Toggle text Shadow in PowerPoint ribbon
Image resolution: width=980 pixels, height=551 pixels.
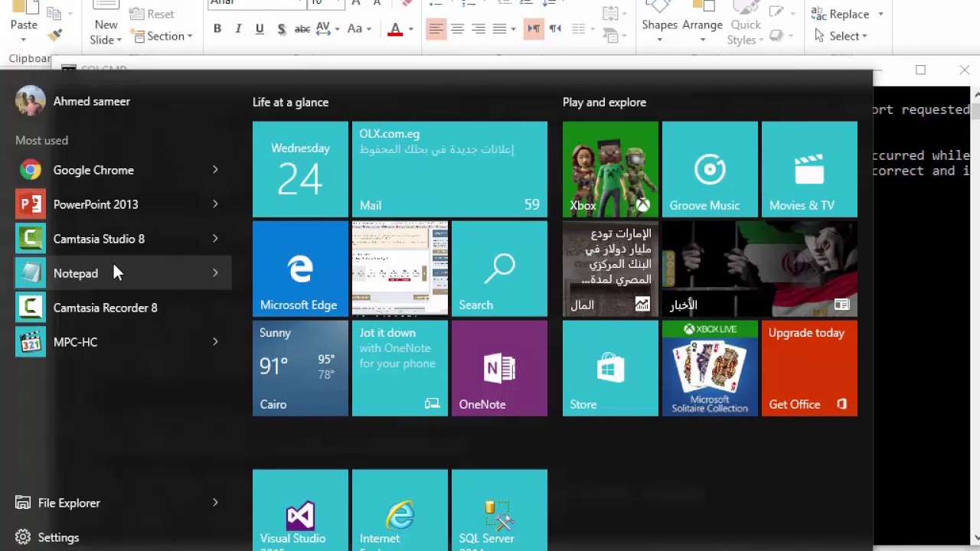pos(281,29)
